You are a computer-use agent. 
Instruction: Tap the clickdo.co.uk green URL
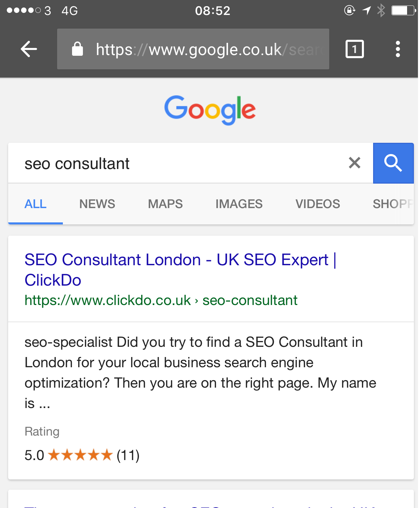(161, 301)
